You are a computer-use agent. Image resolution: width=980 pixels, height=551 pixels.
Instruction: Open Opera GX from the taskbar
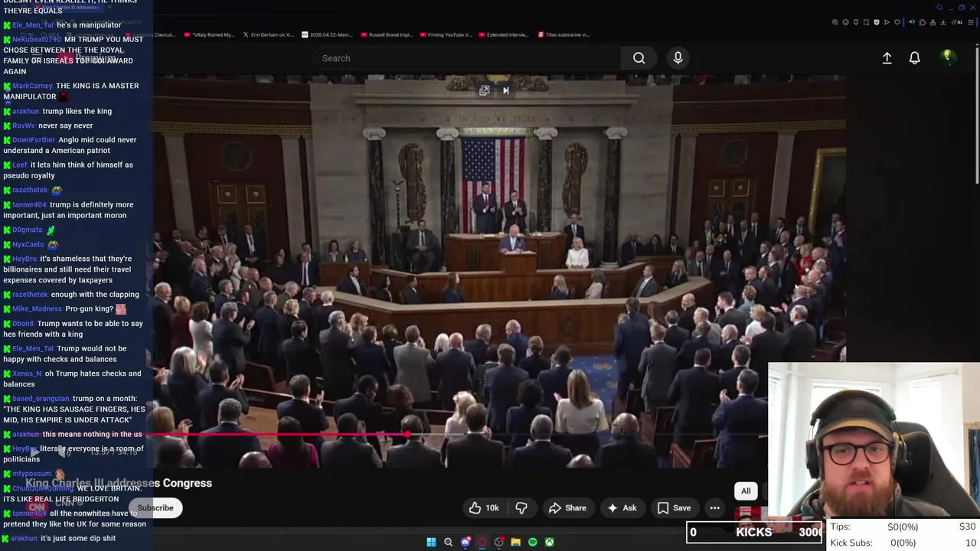(x=482, y=543)
